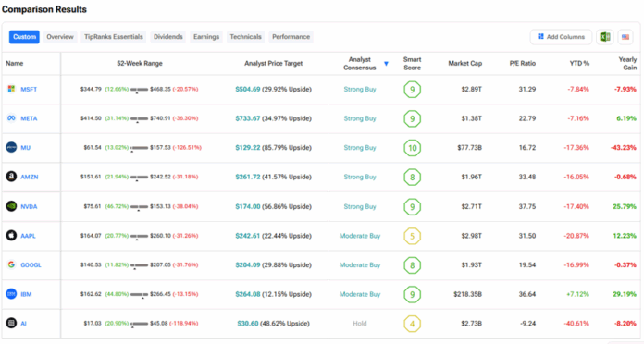Click AMZN Smart Score 8 badge
This screenshot has width=644, height=344.
click(412, 178)
